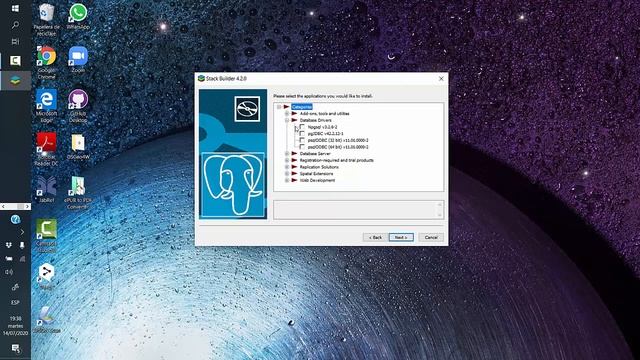This screenshot has height=360, width=640.
Task: Expand Add-ons, tools and utilities node
Action: click(x=287, y=113)
